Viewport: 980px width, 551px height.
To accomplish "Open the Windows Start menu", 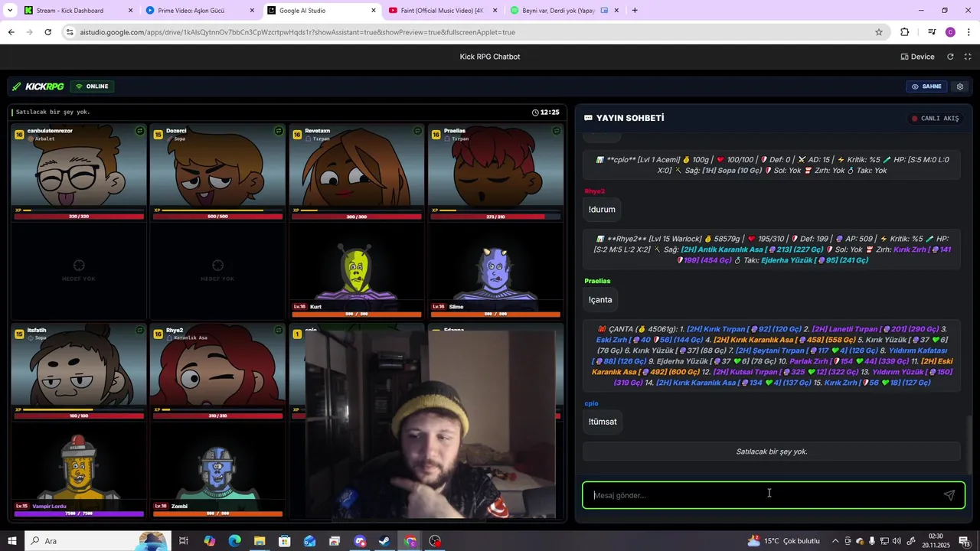I will 12,541.
